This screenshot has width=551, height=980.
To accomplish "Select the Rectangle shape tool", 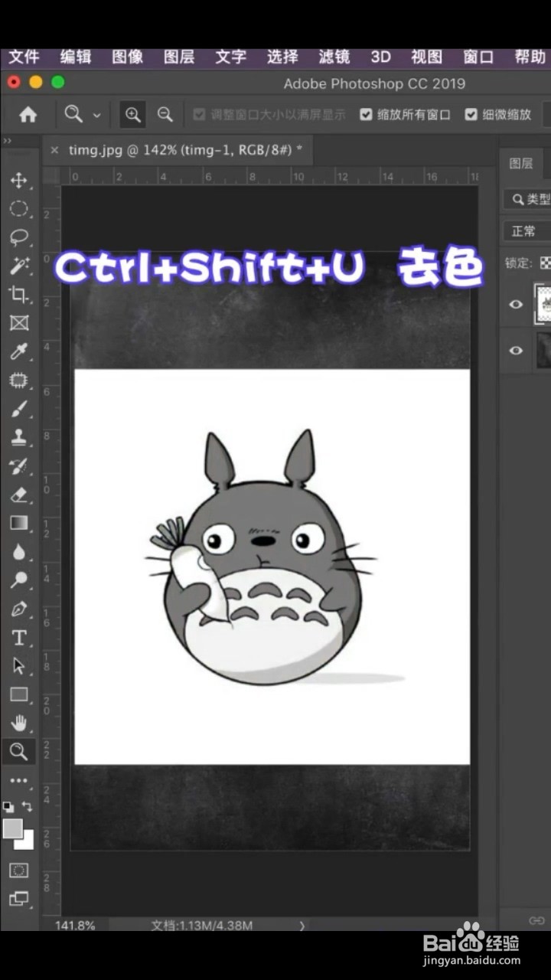I will (x=18, y=695).
